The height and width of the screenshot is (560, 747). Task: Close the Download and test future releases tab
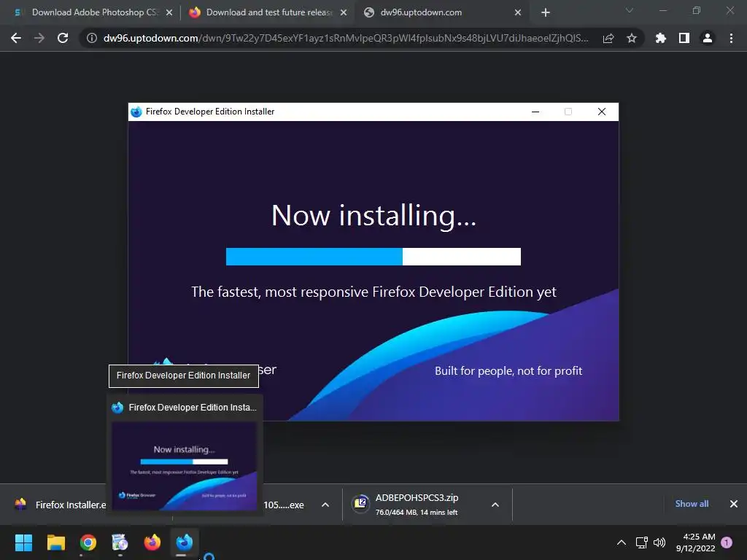344,12
